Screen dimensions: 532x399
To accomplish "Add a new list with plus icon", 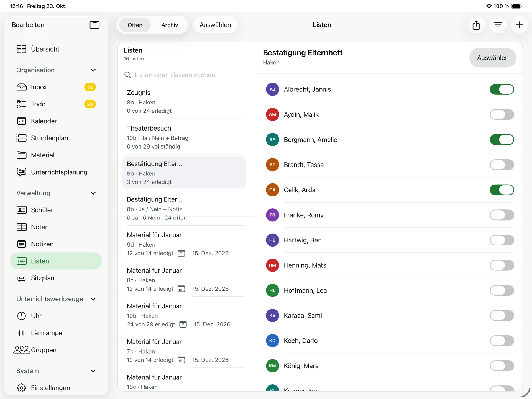I will [519, 25].
